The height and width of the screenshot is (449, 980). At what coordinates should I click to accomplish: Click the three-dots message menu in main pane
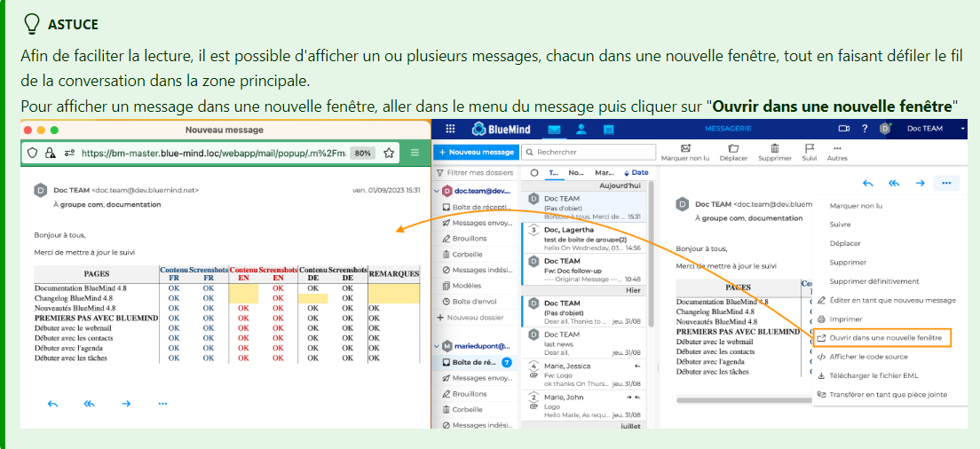[x=946, y=183]
